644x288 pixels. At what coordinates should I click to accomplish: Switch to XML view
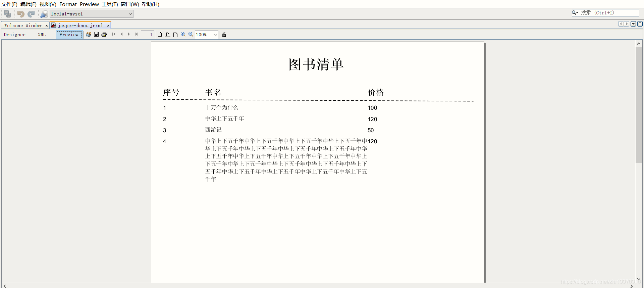42,35
